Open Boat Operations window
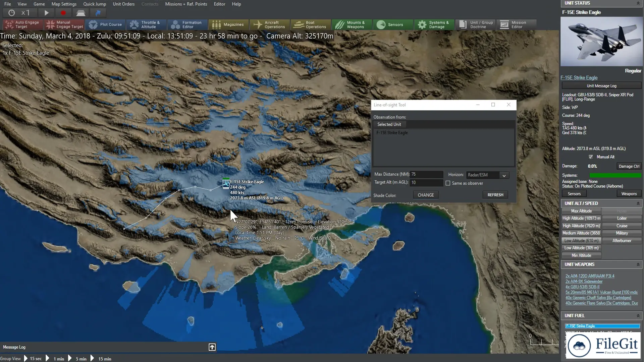The height and width of the screenshot is (362, 644). [311, 24]
